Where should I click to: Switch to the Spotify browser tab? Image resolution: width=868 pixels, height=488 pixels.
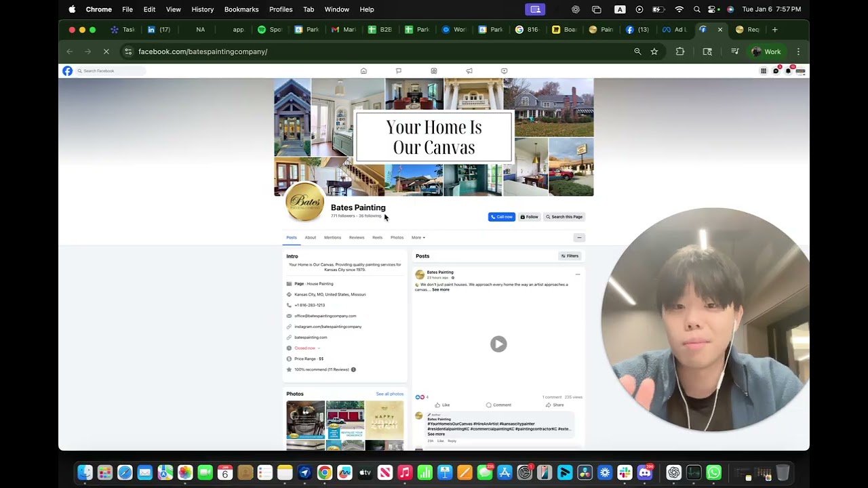(x=270, y=30)
